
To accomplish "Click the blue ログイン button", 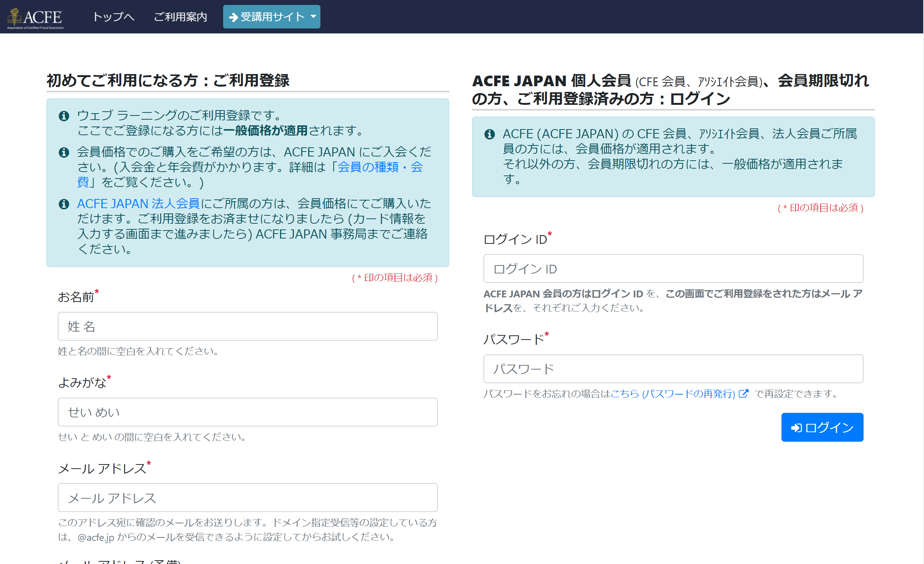I will coord(822,427).
